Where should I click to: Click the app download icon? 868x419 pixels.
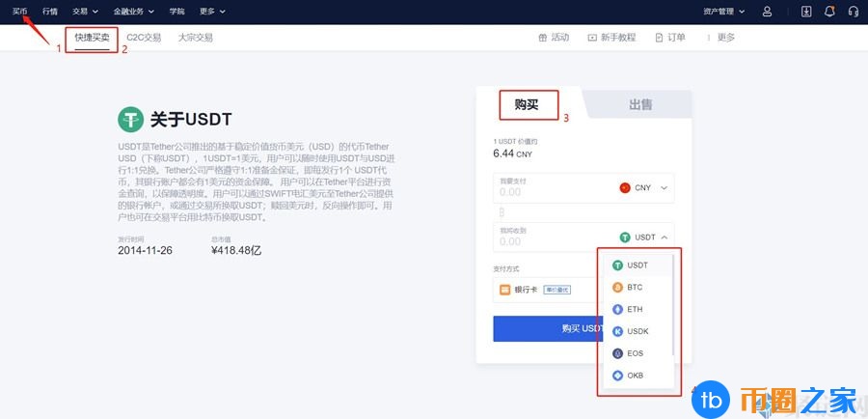pos(807,12)
